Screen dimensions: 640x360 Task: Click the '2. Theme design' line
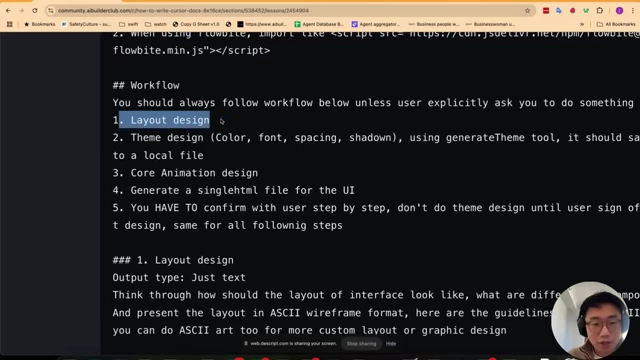point(376,138)
